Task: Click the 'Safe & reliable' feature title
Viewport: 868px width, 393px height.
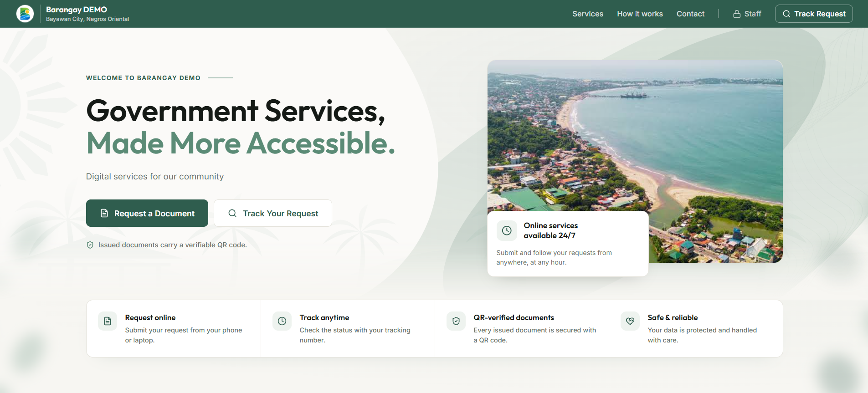Action: point(673,317)
